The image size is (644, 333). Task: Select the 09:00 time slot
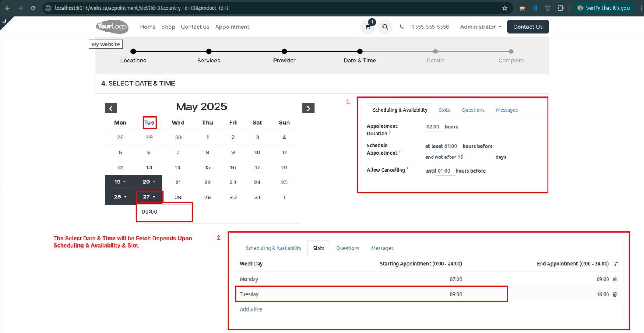tap(149, 212)
